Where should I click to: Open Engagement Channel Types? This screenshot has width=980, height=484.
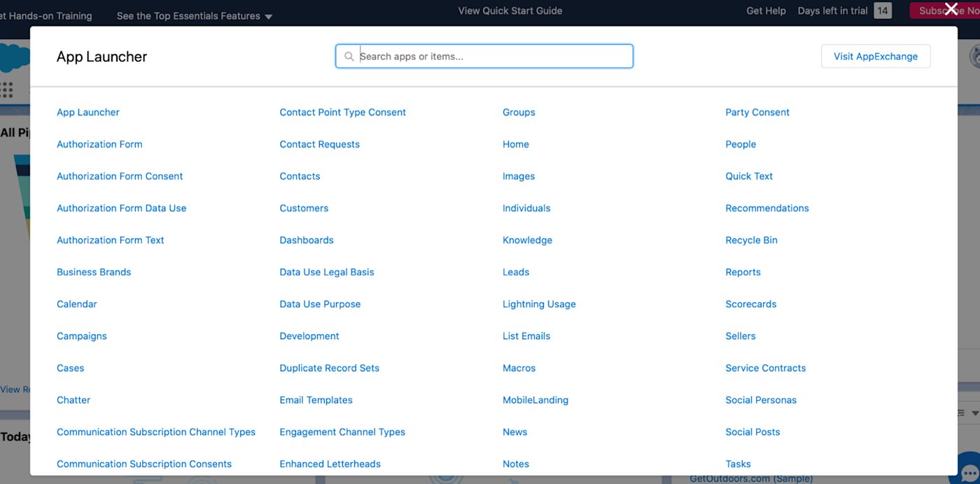pos(342,432)
